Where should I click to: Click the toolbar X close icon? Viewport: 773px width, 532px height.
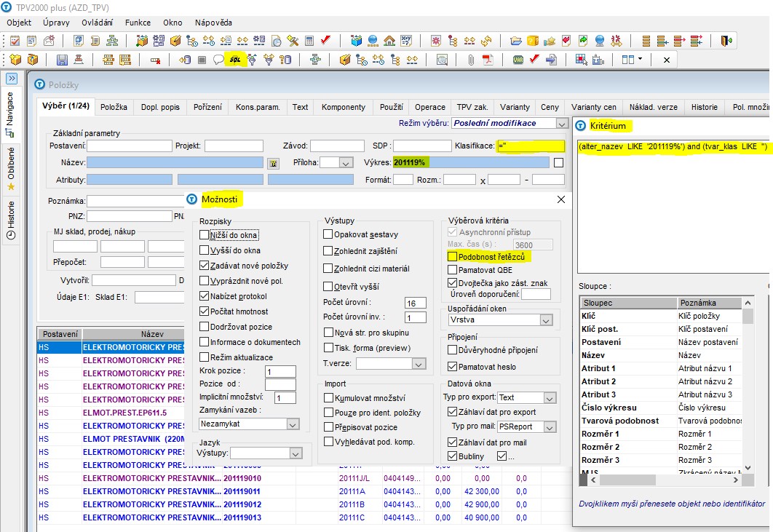click(x=667, y=60)
